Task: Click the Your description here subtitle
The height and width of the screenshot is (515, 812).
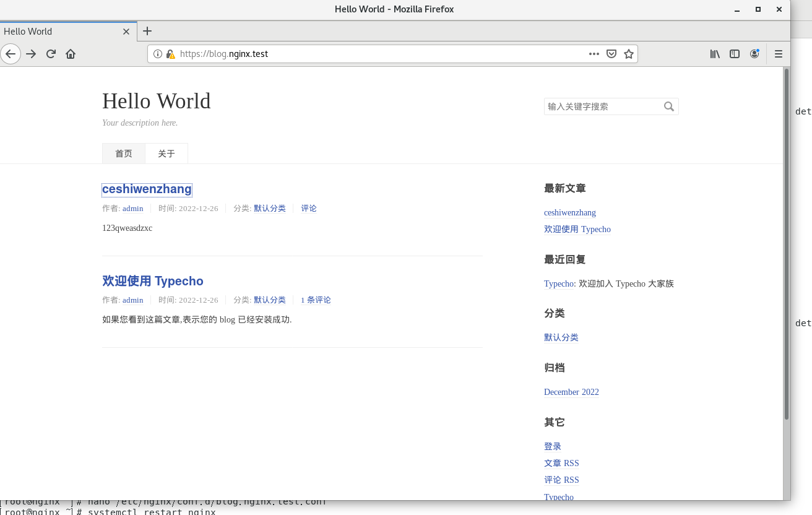Action: (140, 123)
